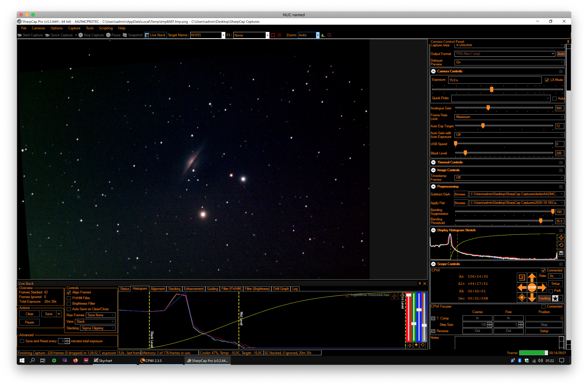Screen dimensions: 588x387
Task: Toggle the Align Frames checkbox
Action: click(x=69, y=292)
